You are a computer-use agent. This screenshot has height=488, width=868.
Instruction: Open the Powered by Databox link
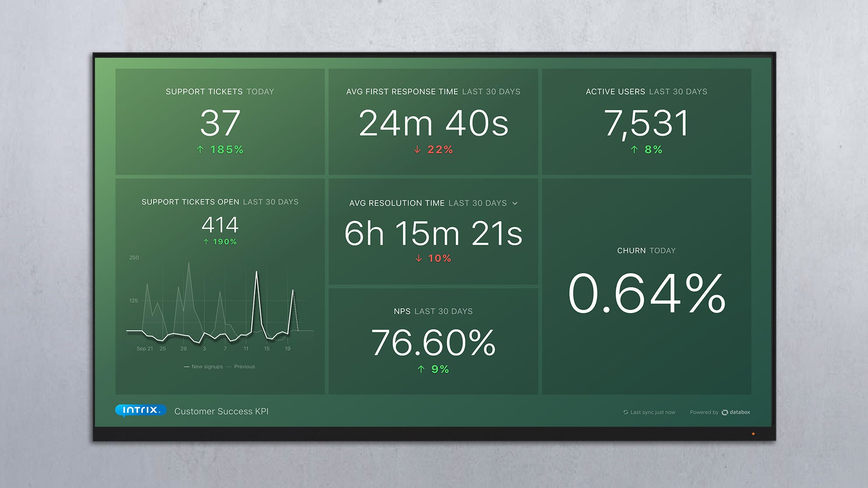pyautogui.click(x=720, y=412)
